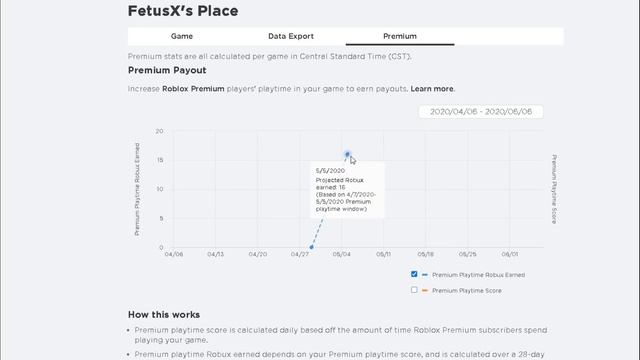Click the 05/04 x-axis date label
640x360 pixels.
[341, 254]
